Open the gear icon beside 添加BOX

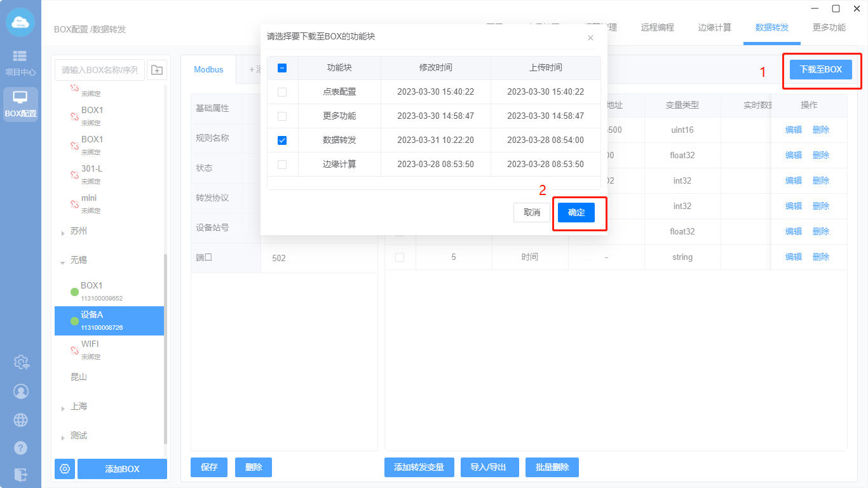(x=65, y=469)
